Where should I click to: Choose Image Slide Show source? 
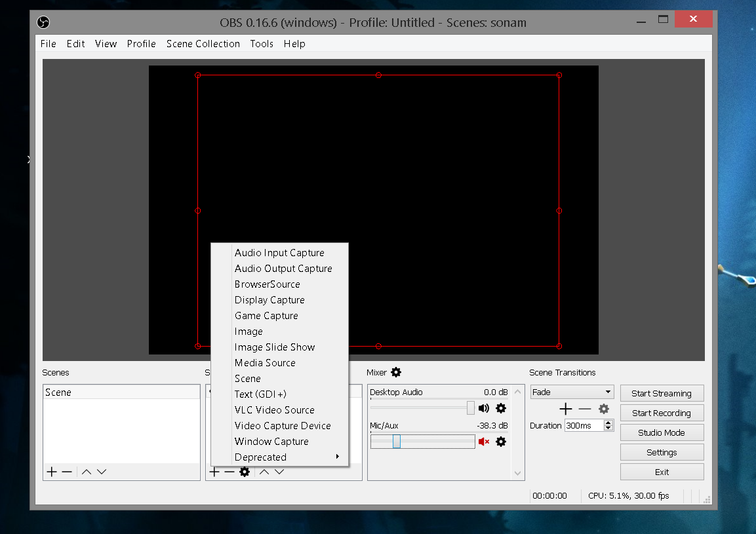279,347
